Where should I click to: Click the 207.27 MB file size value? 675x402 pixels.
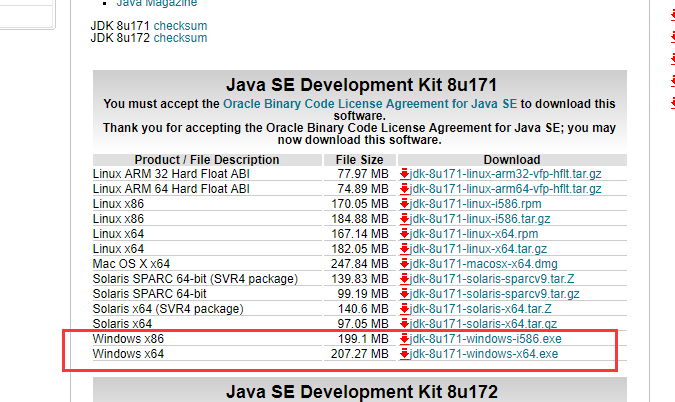click(359, 354)
